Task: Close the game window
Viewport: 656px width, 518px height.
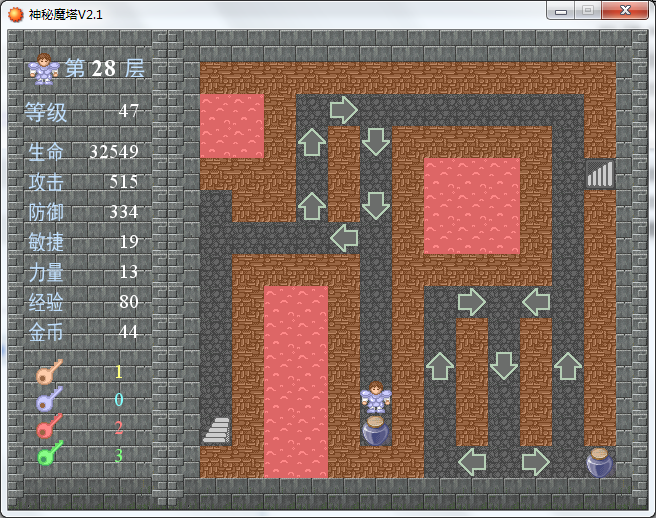Action: coord(625,10)
